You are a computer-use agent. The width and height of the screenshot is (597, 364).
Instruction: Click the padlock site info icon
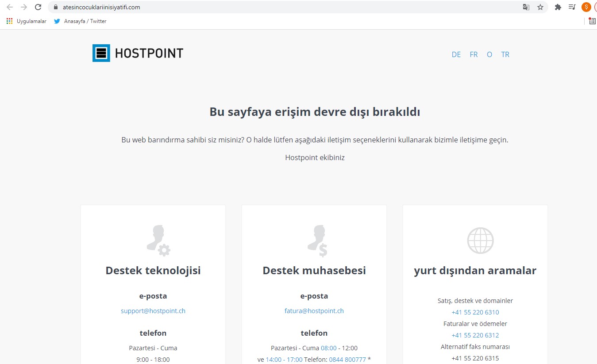click(55, 7)
